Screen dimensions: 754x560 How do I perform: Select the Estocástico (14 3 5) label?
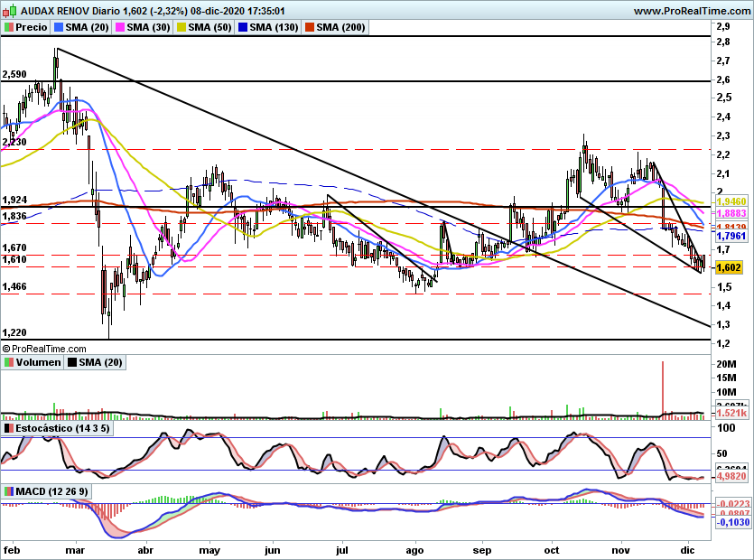[62, 428]
